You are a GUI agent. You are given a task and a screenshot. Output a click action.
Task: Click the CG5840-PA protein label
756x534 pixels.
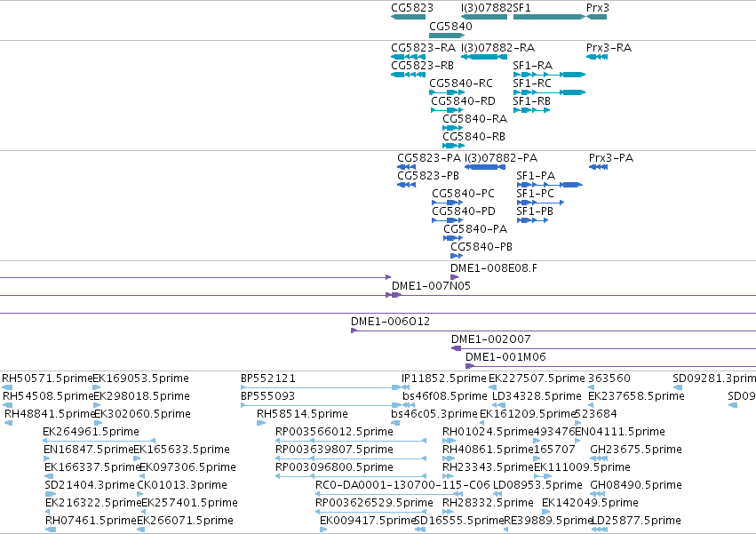[x=475, y=229]
